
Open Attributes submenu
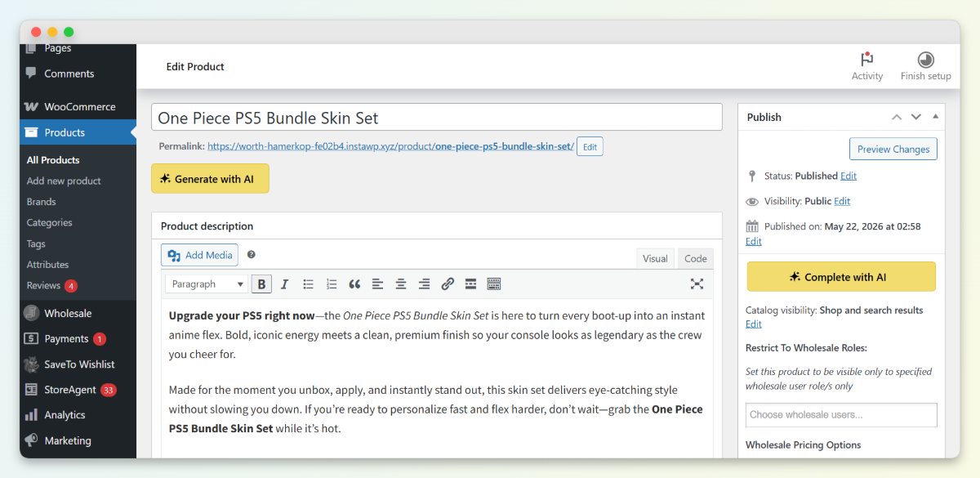[47, 265]
